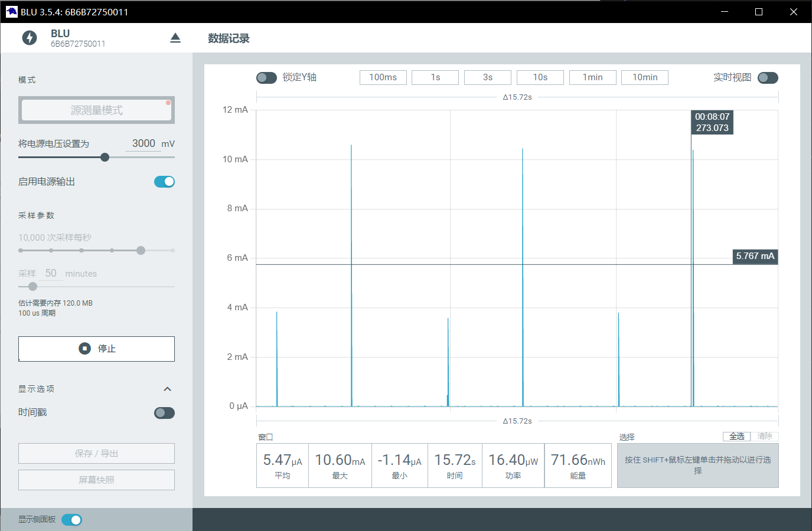Disable the 启用电源输出 power output switch
This screenshot has width=812, height=531.
point(164,182)
